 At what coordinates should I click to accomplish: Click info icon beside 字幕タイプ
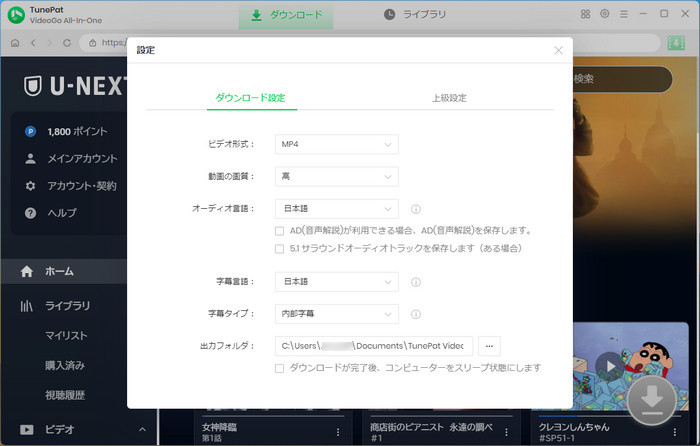[416, 314]
